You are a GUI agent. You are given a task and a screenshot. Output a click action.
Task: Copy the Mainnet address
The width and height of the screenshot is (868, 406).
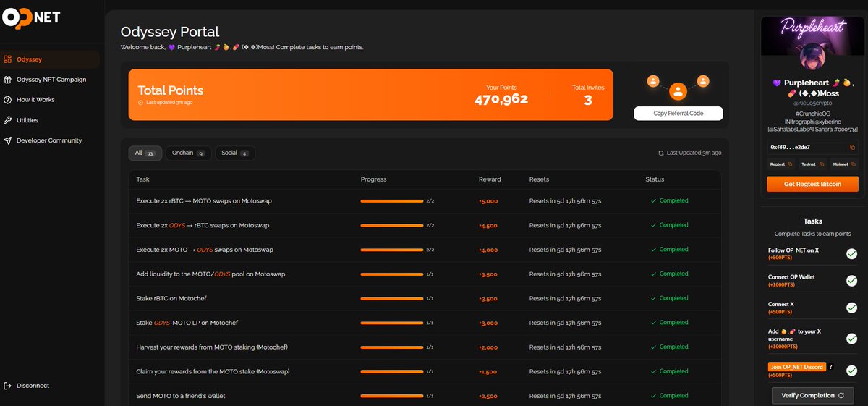tap(853, 164)
